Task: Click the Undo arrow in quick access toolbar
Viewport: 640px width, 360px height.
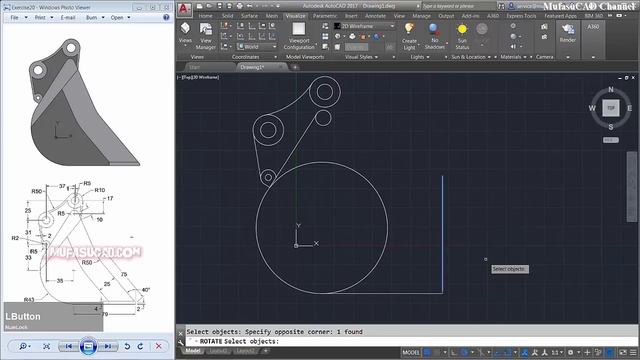Action: (249, 6)
